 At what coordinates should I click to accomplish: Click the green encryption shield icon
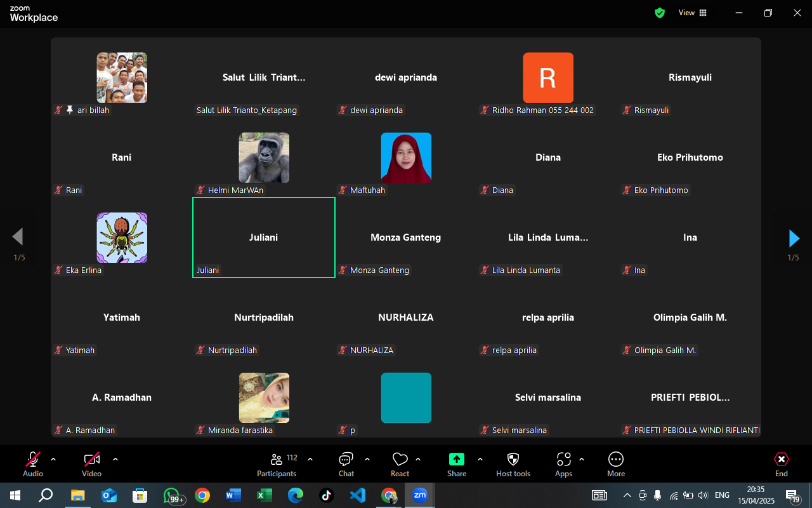click(660, 13)
